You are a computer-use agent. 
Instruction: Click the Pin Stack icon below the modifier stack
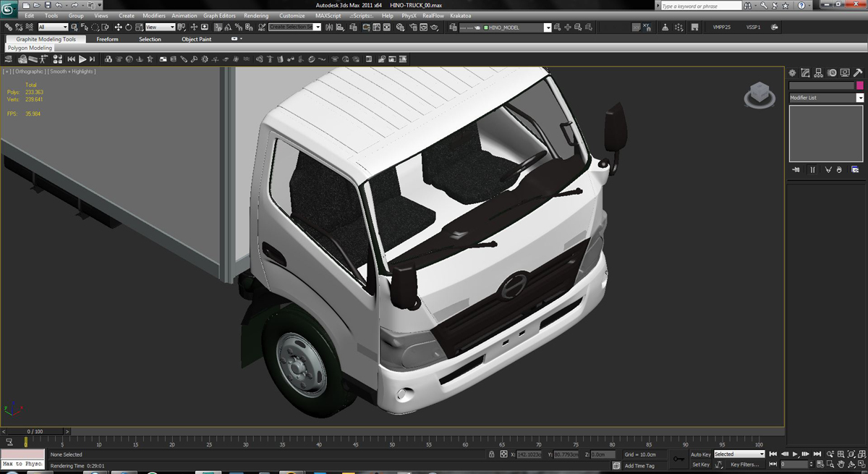coord(796,169)
